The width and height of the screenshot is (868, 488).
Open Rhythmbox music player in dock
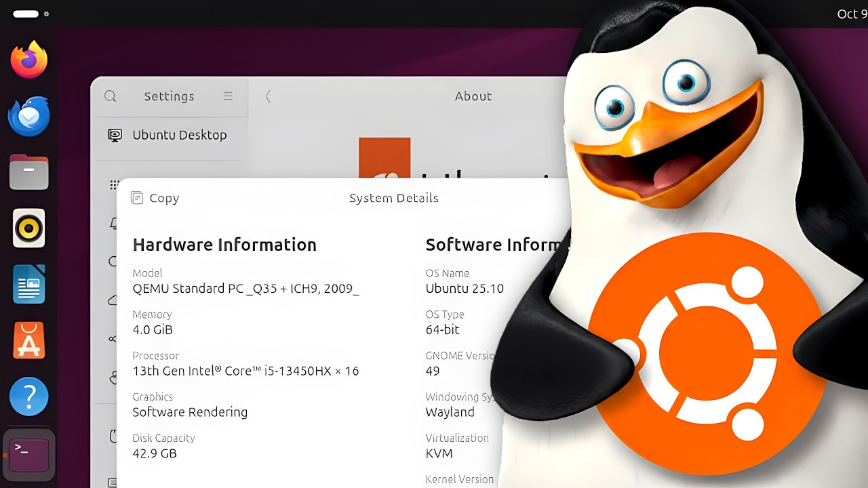(29, 228)
